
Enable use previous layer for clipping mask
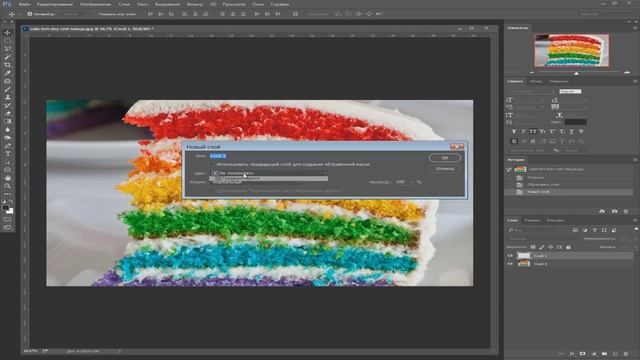(212, 164)
